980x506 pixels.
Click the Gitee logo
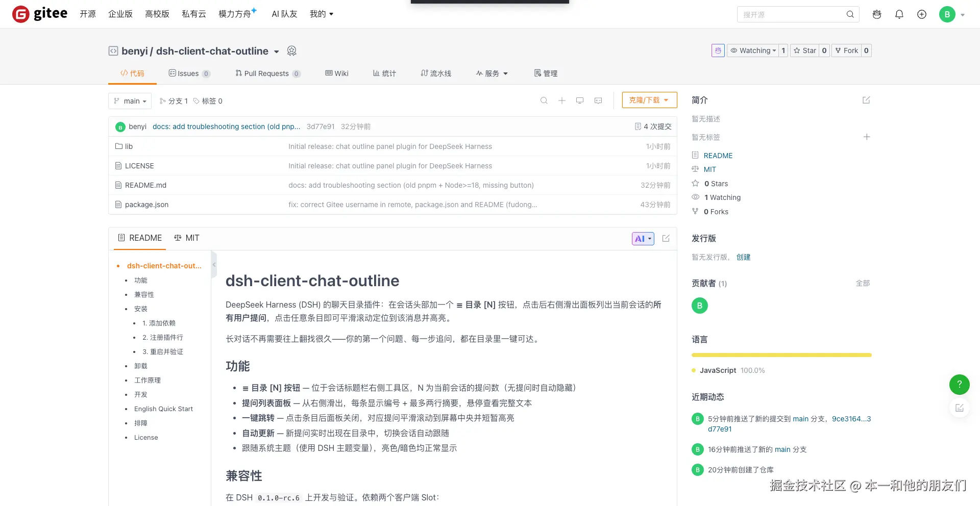(x=40, y=14)
